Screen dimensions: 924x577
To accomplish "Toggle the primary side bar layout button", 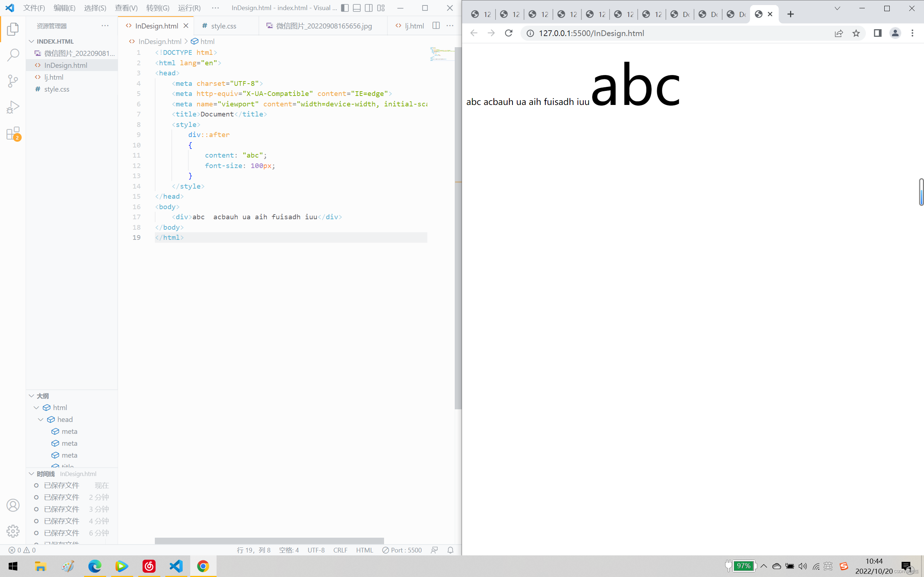I will (x=345, y=8).
